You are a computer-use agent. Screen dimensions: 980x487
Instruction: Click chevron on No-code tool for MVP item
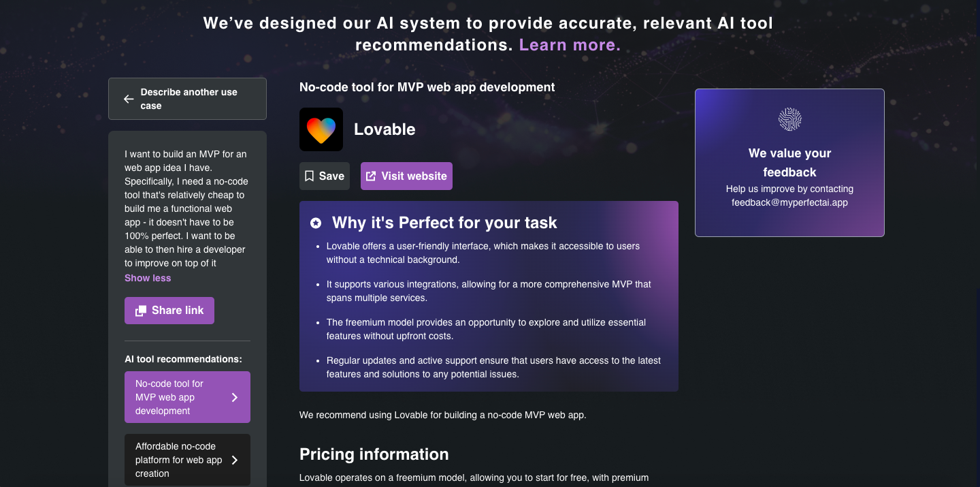point(235,397)
